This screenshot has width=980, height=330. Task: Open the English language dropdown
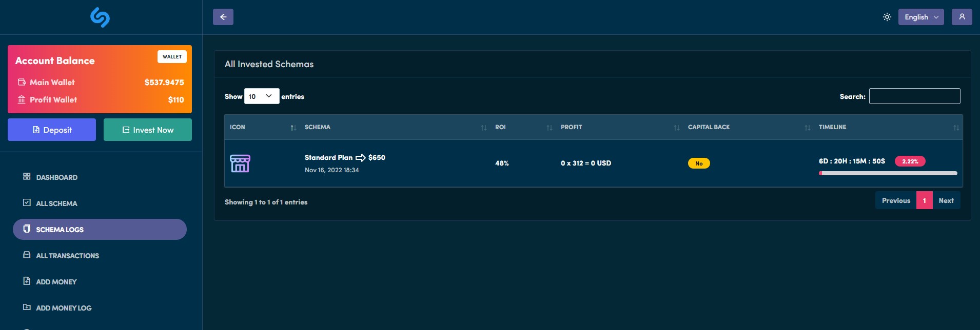921,17
